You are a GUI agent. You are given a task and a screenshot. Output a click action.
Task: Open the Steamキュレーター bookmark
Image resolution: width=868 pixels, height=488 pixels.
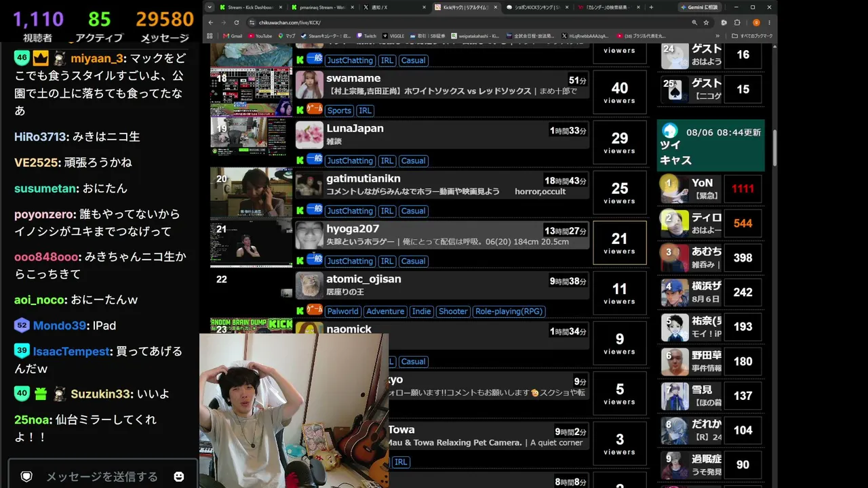[325, 36]
